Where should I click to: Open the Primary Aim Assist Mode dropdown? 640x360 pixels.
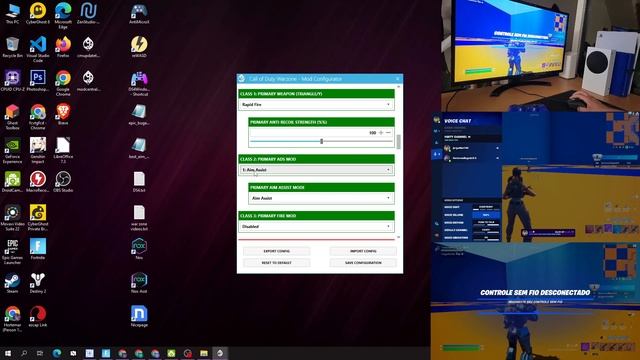coord(321,198)
